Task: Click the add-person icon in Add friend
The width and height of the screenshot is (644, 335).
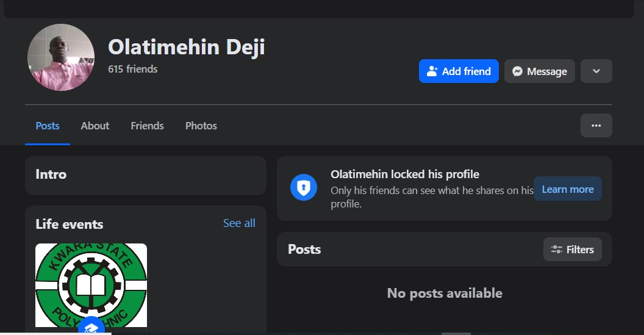Action: point(432,71)
